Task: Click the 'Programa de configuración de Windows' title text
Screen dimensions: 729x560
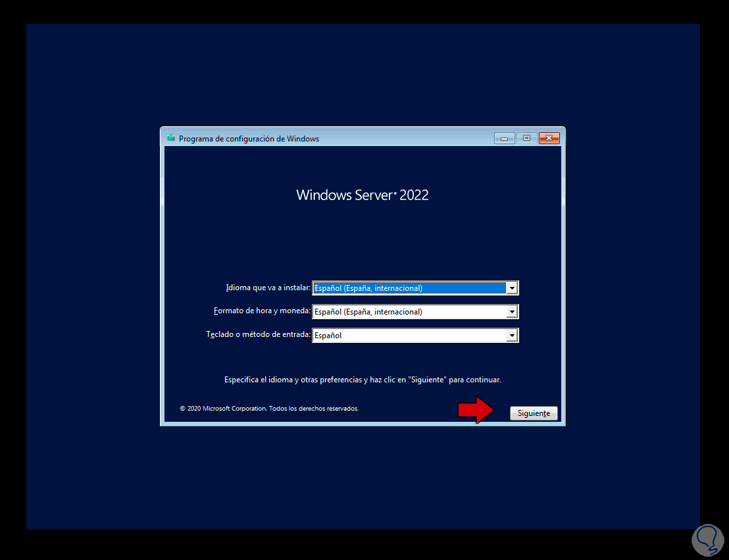Action: 249,139
